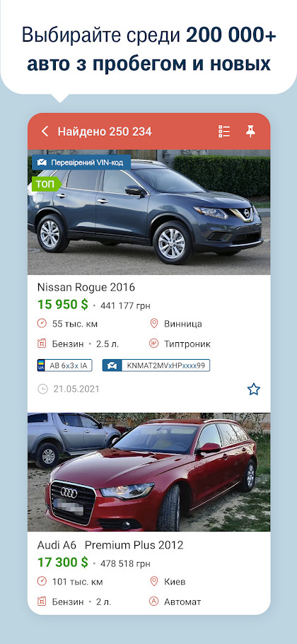Open Audi A6 car photo
Image resolution: width=297 pixels, height=644 pixels.
[x=148, y=472]
